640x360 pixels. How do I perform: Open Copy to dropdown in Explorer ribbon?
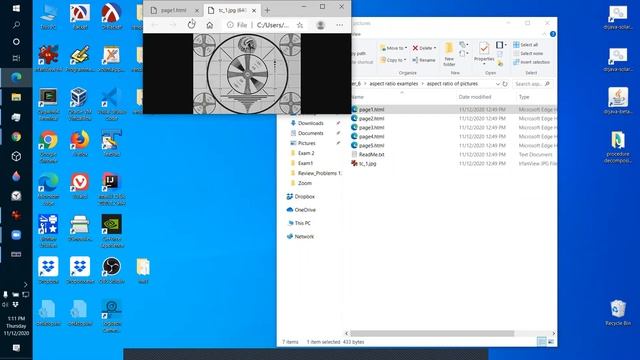click(393, 60)
